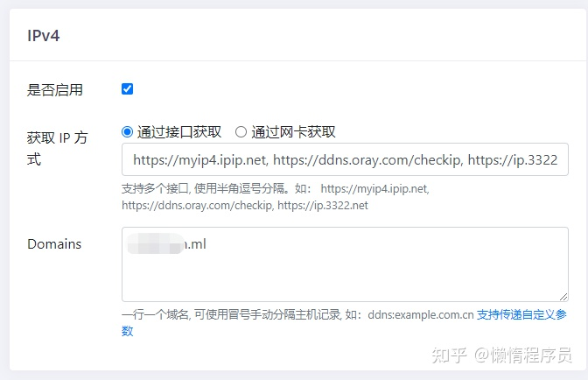Click the 一行一个域名 hint text

(x=155, y=314)
